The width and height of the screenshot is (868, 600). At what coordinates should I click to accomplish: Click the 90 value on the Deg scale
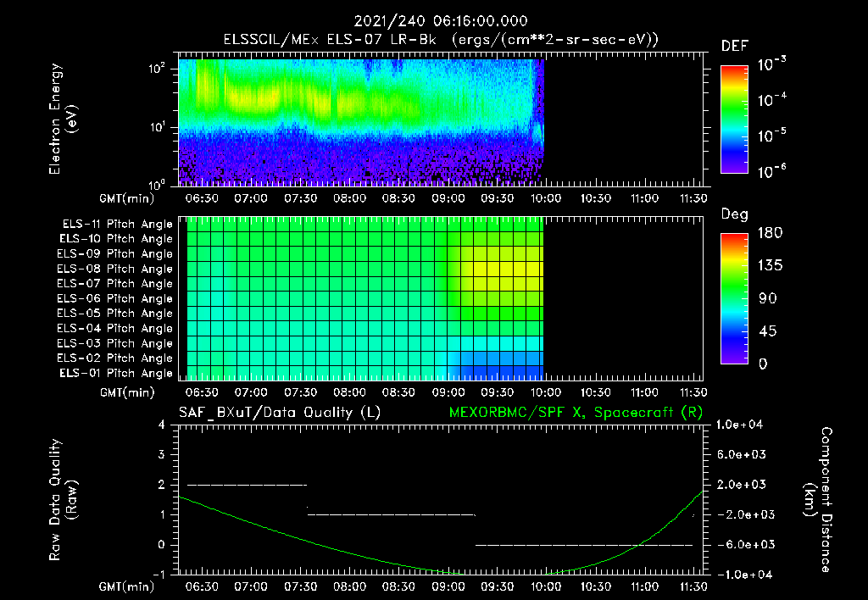coord(767,299)
